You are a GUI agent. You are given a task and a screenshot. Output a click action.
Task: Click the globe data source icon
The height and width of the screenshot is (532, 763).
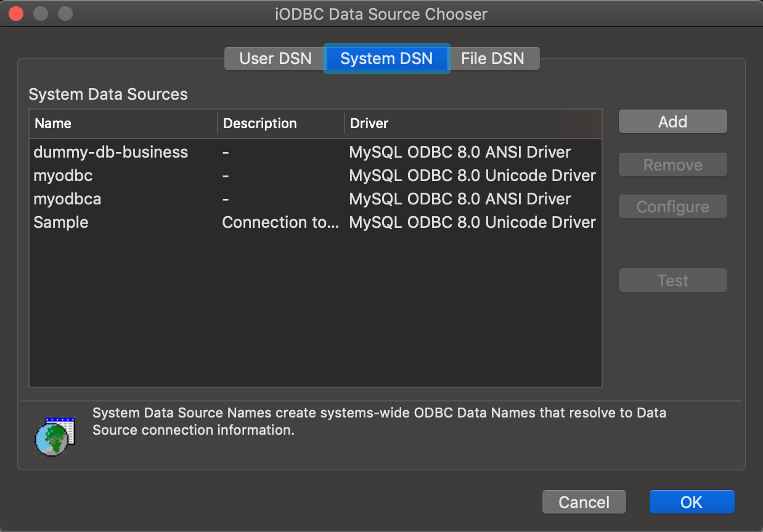(x=55, y=437)
